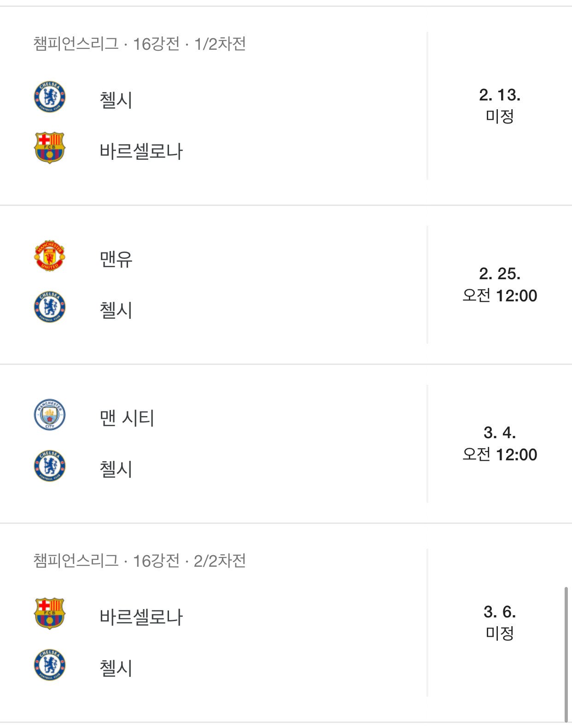Tap Barcelona crest in 2. 13. match
Screen dimensions: 572x728
click(x=50, y=148)
